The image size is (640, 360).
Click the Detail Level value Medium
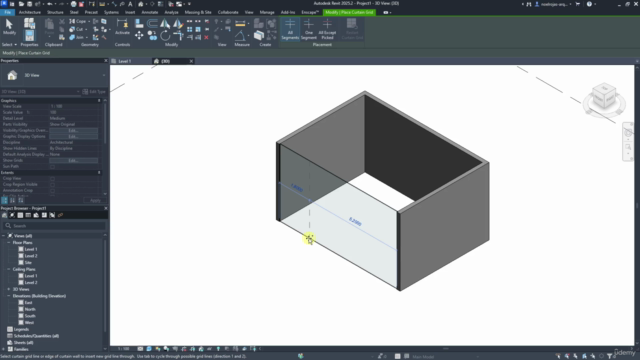tap(73, 118)
